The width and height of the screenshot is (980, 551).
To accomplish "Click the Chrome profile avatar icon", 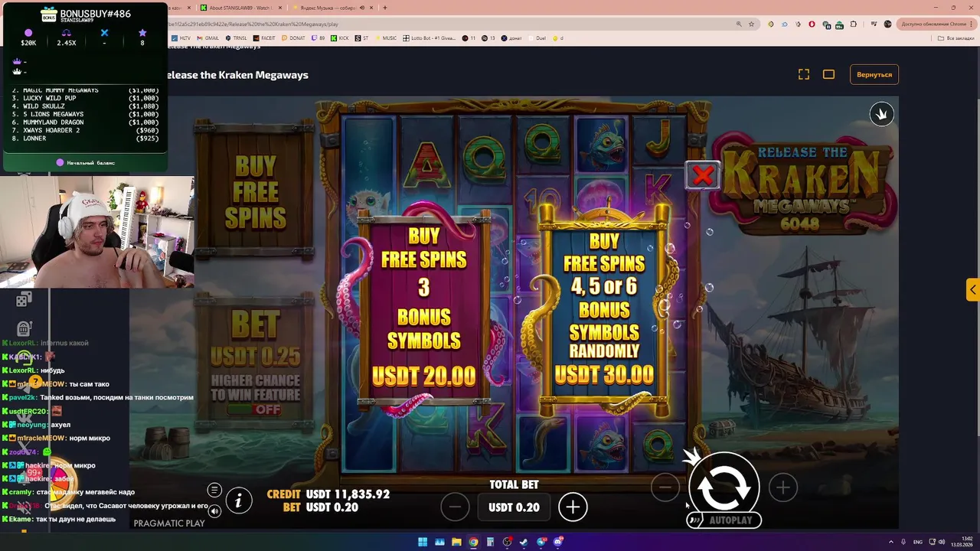I will pyautogui.click(x=887, y=24).
